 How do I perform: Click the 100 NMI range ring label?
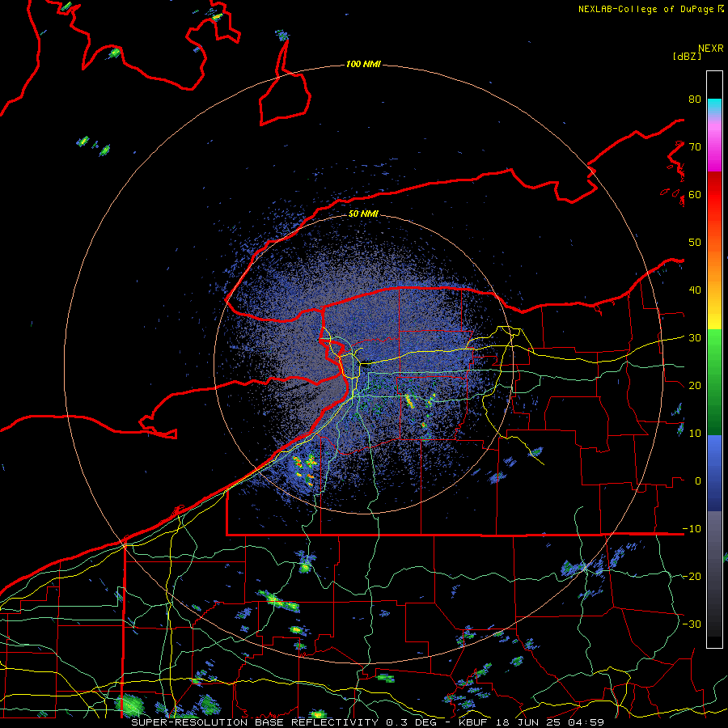click(x=363, y=64)
